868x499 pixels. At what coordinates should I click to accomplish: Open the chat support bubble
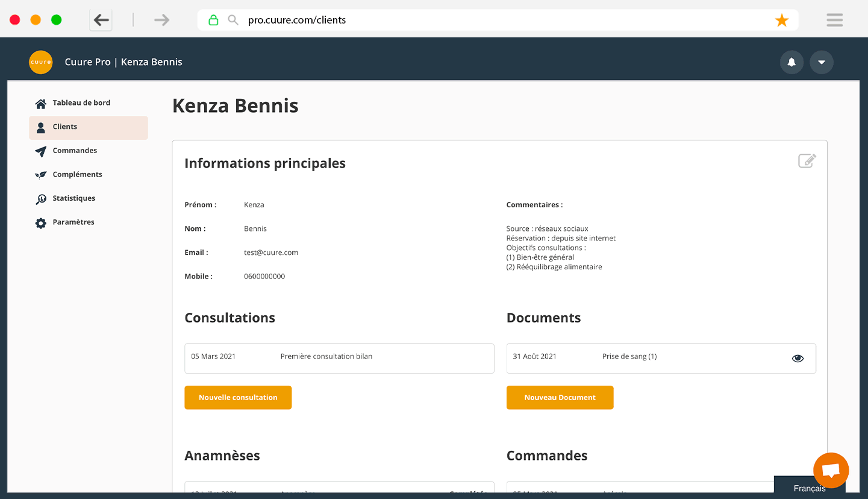click(831, 470)
